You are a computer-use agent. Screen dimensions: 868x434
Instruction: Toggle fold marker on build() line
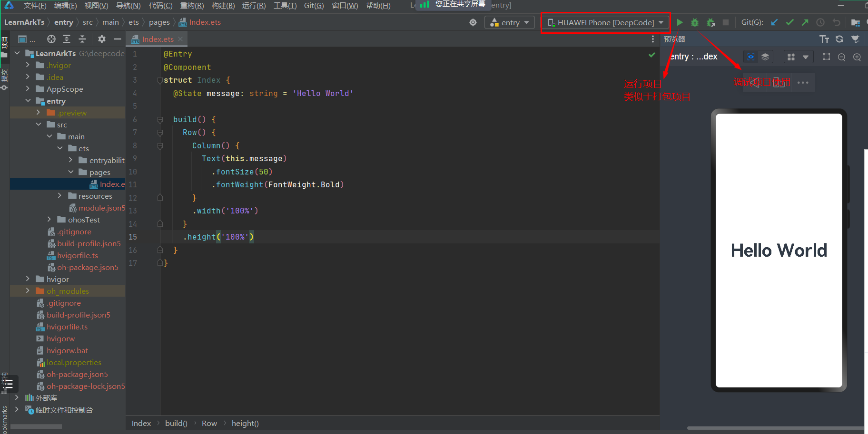160,120
